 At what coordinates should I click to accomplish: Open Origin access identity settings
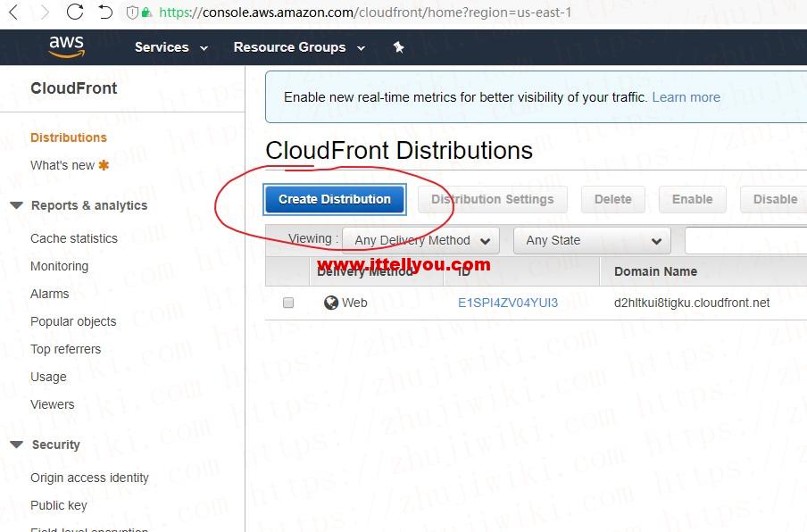click(x=89, y=478)
